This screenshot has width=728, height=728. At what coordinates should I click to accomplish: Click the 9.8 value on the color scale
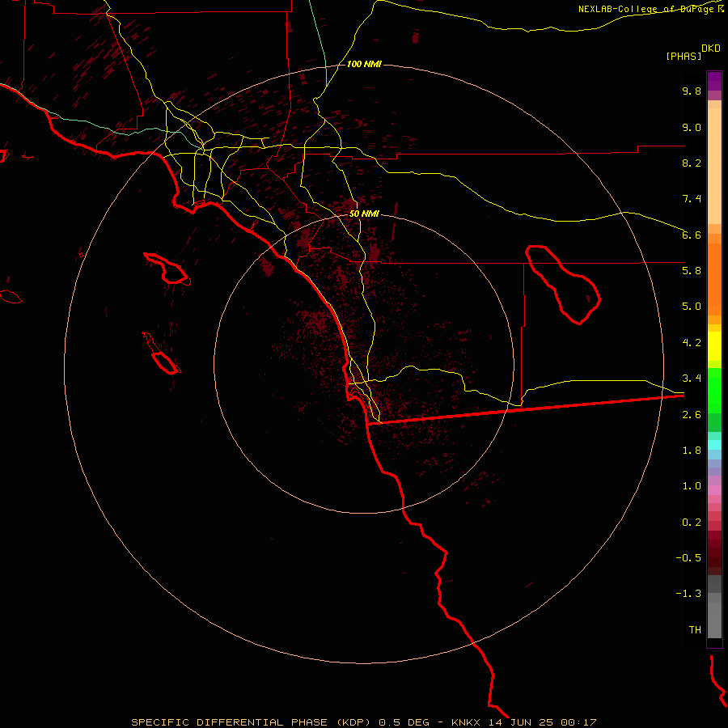692,91
